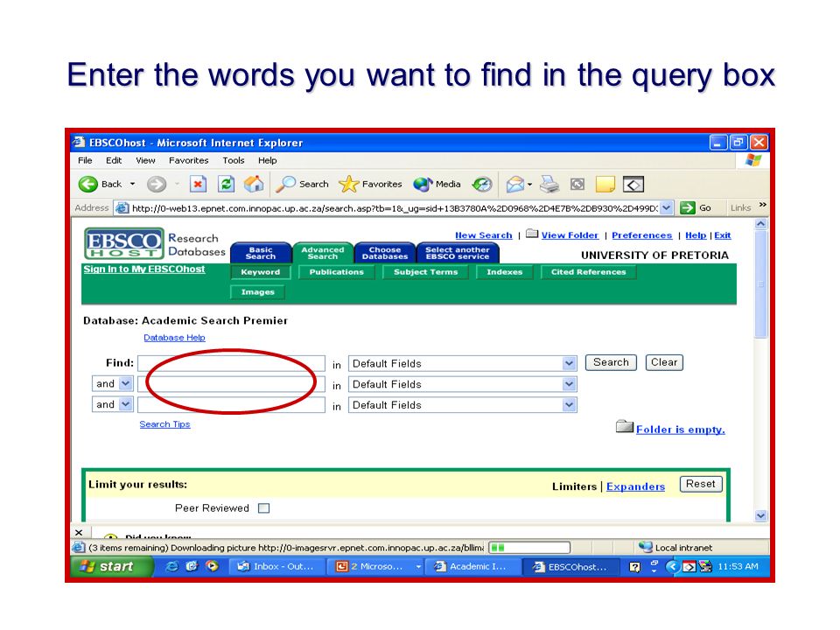Open the Search Tips link
This screenshot has height=630, width=840.
(164, 424)
